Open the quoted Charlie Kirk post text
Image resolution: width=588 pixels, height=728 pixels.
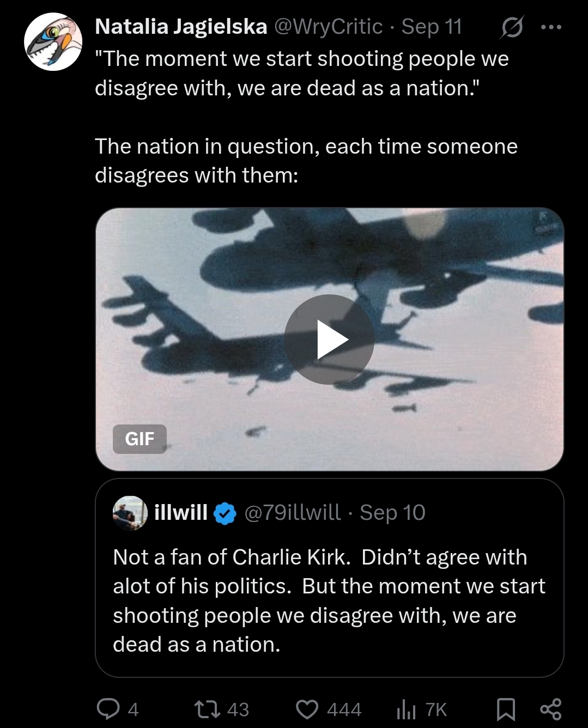(329, 600)
